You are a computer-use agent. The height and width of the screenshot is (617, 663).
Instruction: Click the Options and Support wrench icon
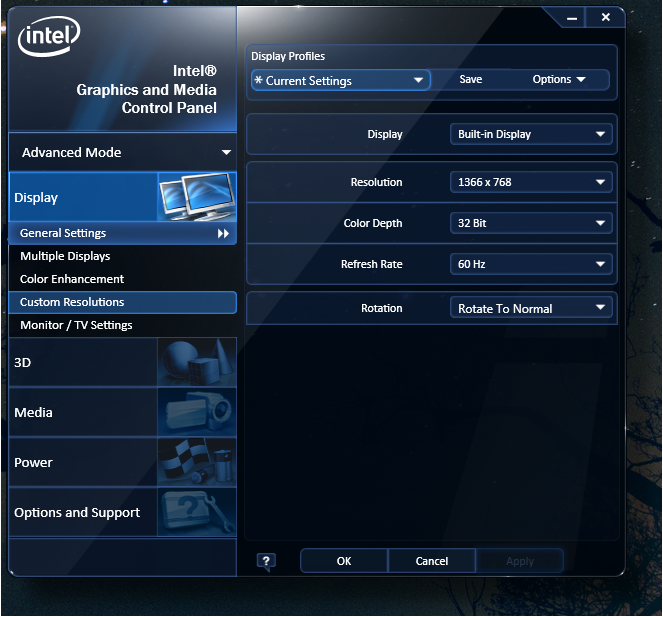click(x=197, y=512)
